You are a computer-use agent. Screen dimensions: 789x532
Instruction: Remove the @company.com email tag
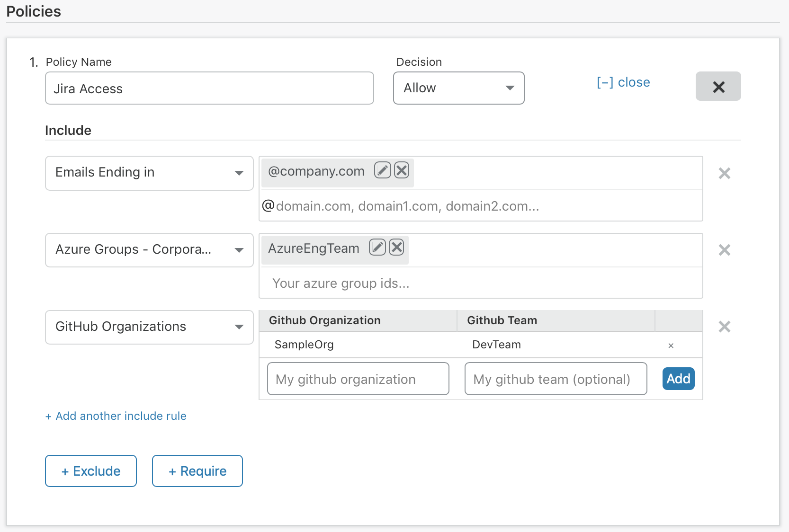point(402,170)
